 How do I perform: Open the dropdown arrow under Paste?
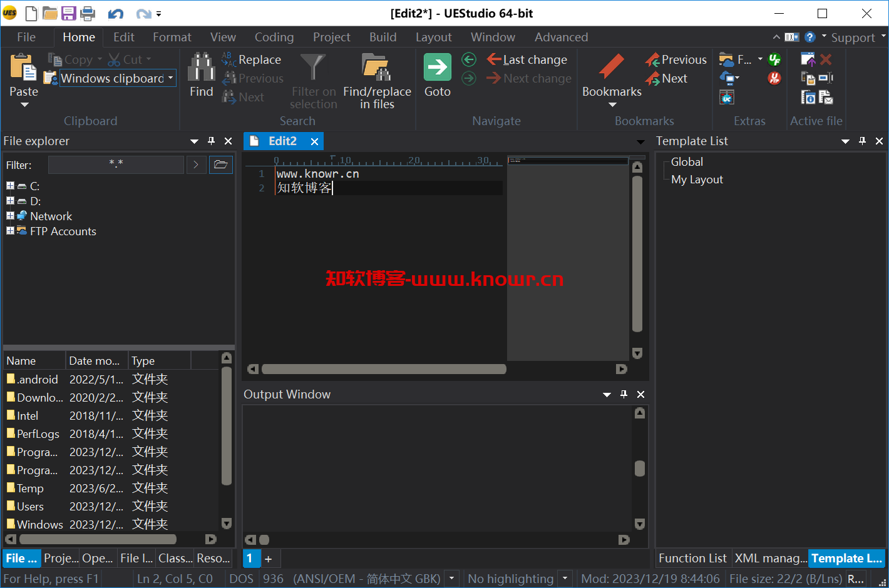click(24, 104)
